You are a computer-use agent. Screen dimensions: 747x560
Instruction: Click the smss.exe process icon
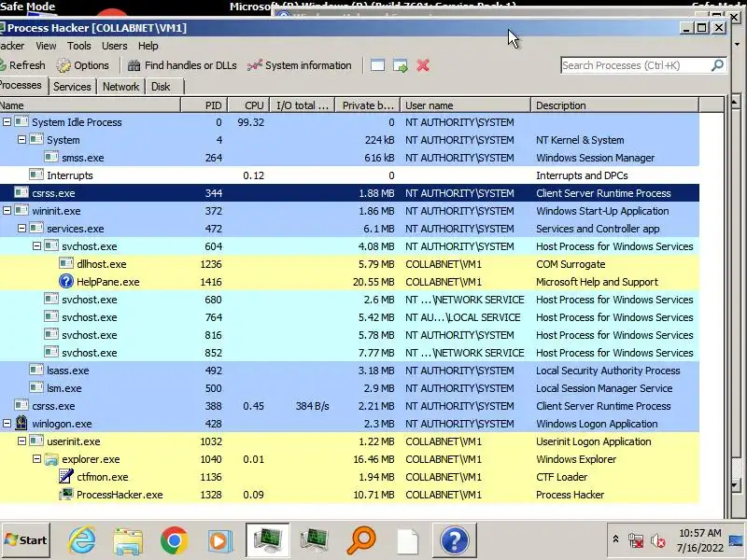51,157
